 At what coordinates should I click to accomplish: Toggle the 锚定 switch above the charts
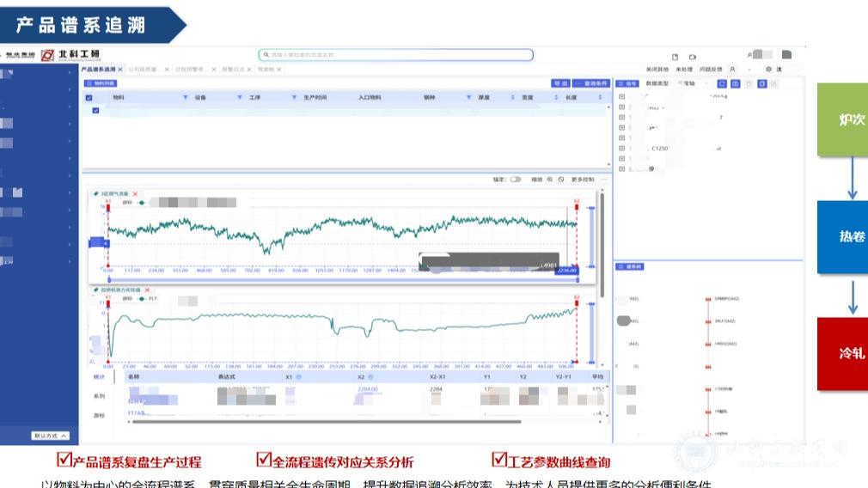coord(516,180)
